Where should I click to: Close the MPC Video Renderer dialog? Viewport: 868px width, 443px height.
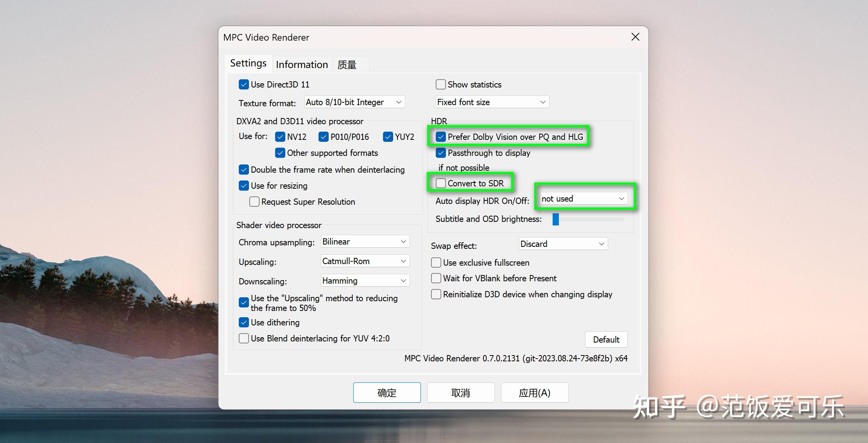635,37
